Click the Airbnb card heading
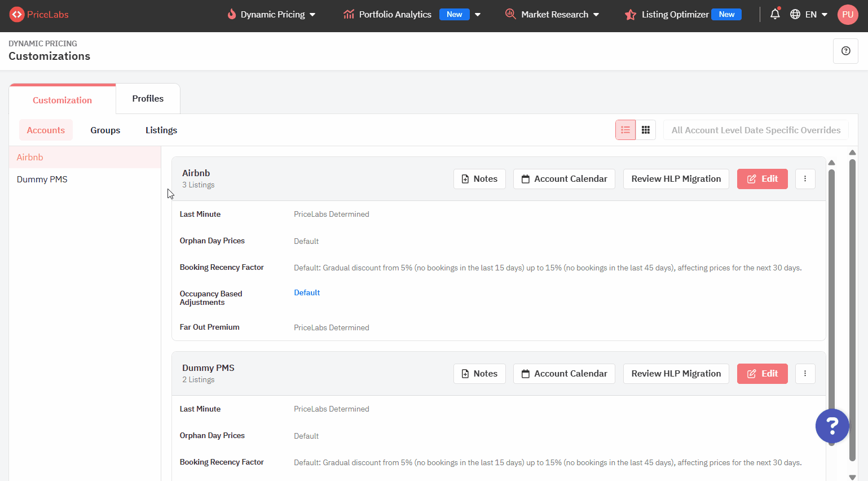Viewport: 868px width, 481px height. pos(196,173)
